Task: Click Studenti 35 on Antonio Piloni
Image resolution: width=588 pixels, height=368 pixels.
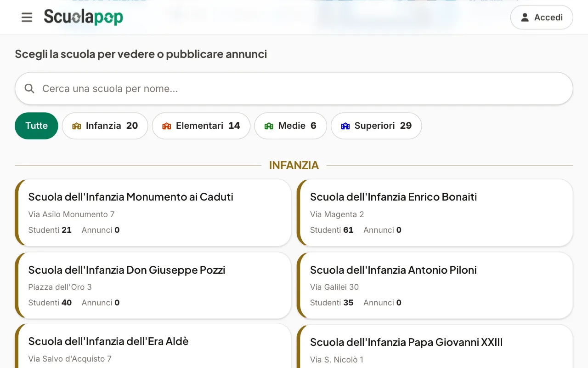Action: [332, 303]
